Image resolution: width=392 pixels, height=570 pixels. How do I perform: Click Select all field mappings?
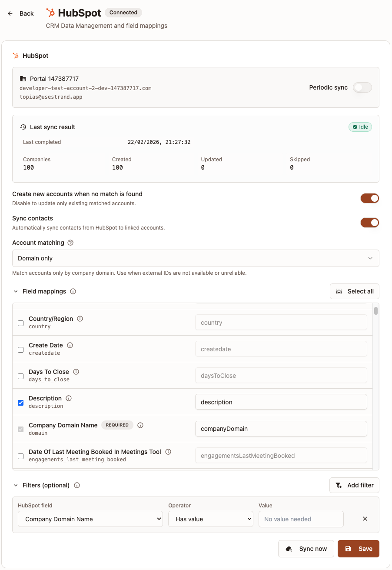click(x=354, y=291)
